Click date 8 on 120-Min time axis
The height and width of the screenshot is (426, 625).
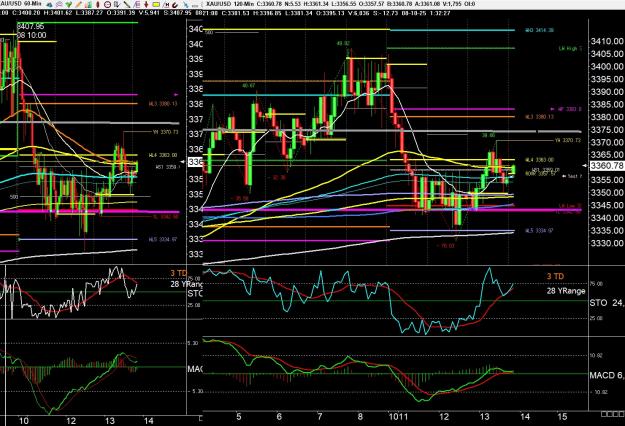point(360,417)
